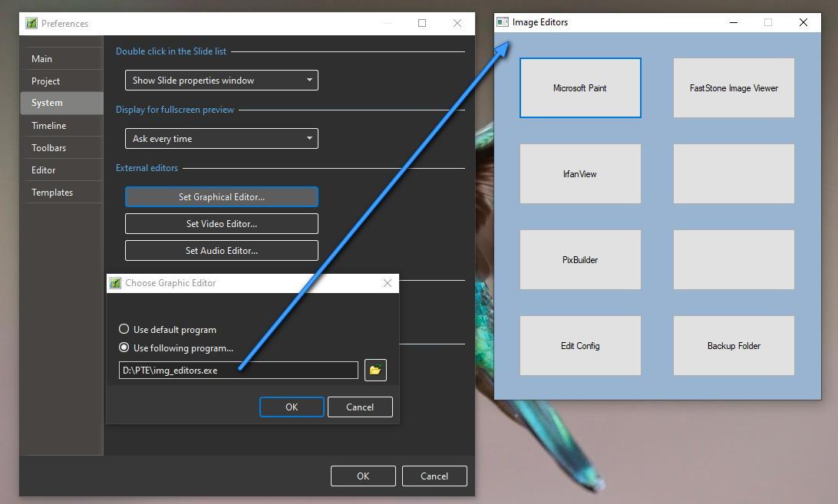Click Cancel at bottom of Preferences window
Image resolution: width=838 pixels, height=504 pixels.
click(x=434, y=476)
